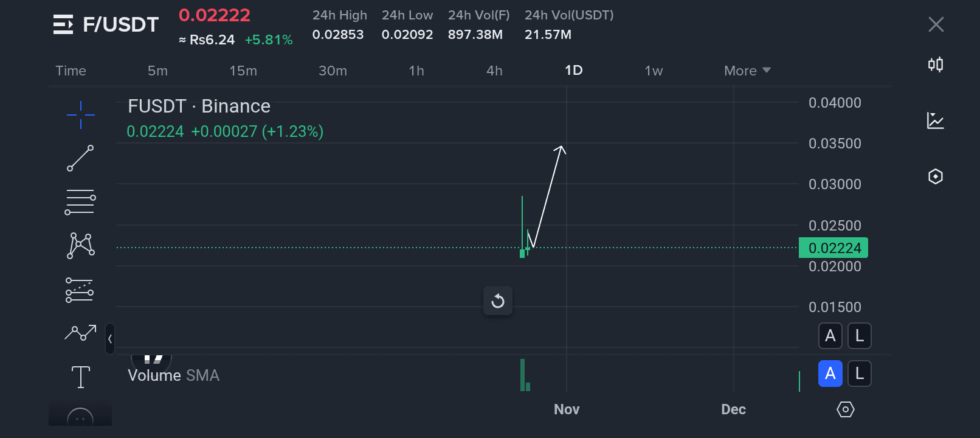Image resolution: width=980 pixels, height=438 pixels.
Task: Open the chart settings hexagon button
Action: pyautogui.click(x=845, y=409)
